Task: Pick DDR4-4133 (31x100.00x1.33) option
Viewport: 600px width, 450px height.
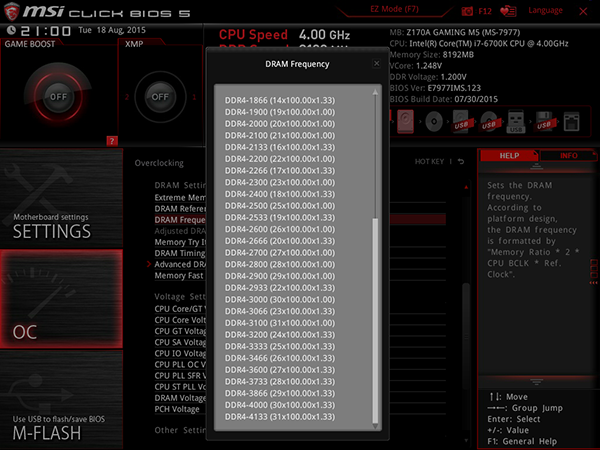Action: tap(280, 417)
